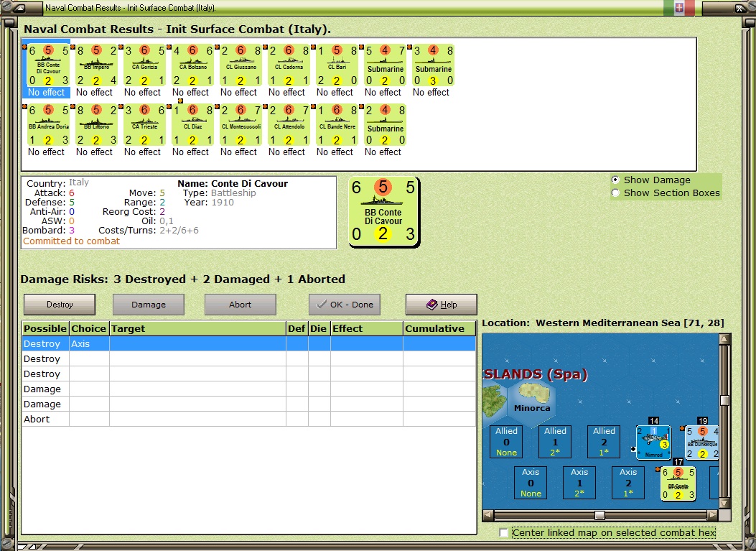756x551 pixels.
Task: Click the OK - Done button
Action: coord(345,305)
